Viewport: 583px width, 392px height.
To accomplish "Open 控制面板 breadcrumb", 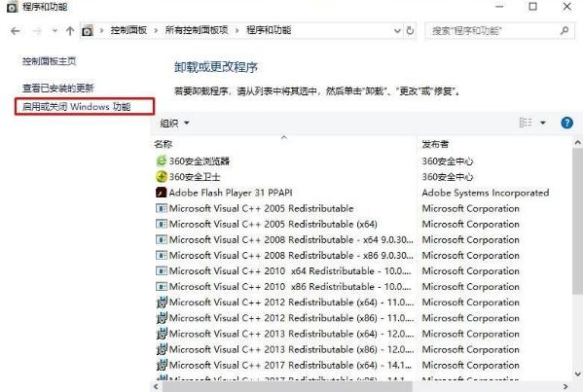I will coord(128,30).
